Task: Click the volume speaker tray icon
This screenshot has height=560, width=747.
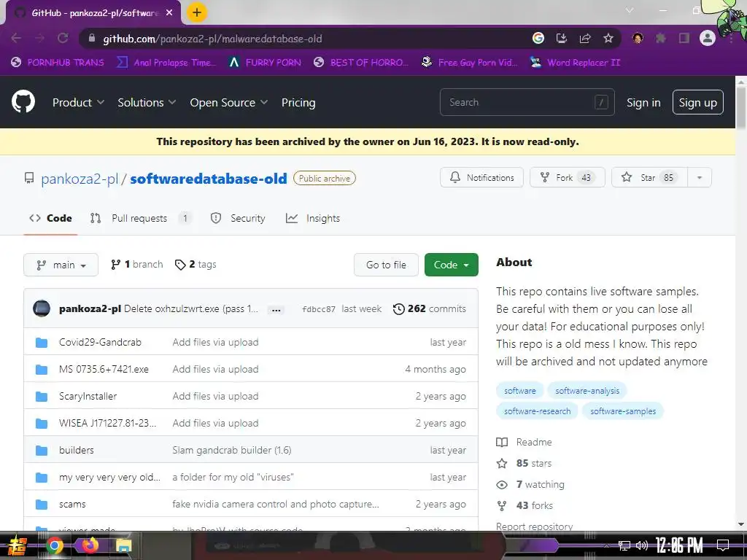Action: [x=642, y=545]
